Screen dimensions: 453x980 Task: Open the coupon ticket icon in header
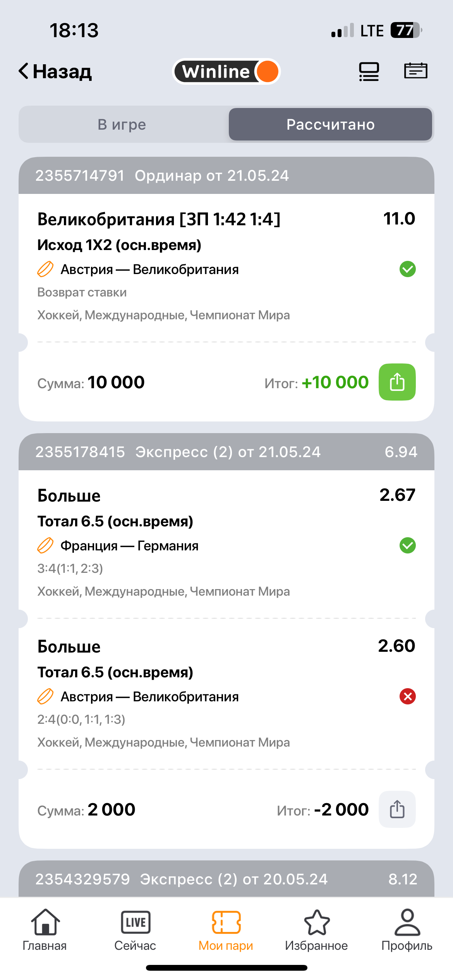(x=415, y=71)
